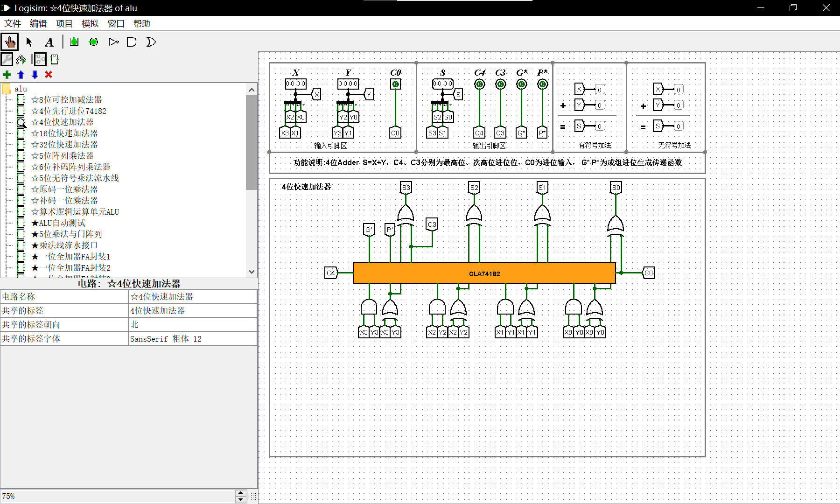Pick the NOT gate tool
Screen dimensions: 840x504
click(113, 42)
